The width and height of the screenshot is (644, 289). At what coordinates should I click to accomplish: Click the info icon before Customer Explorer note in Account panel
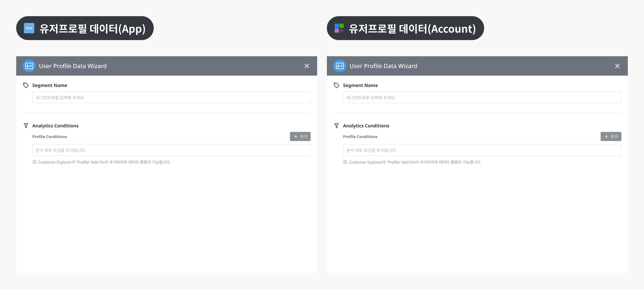345,162
